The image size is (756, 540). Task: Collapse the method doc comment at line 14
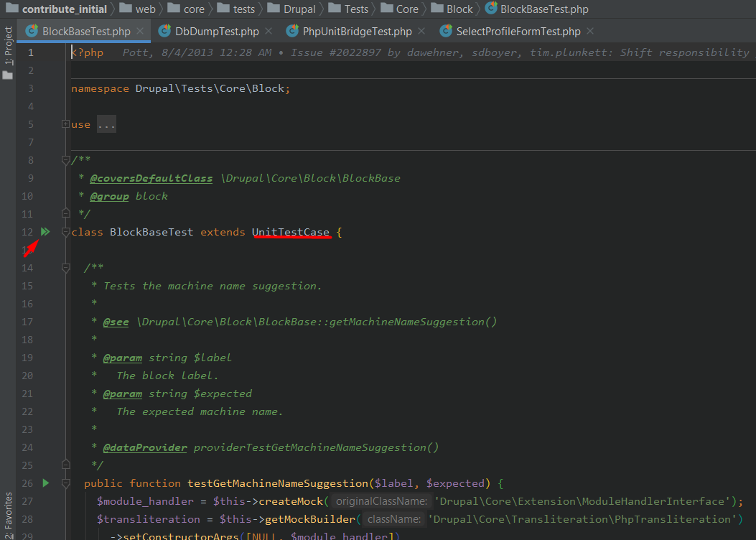pos(66,268)
